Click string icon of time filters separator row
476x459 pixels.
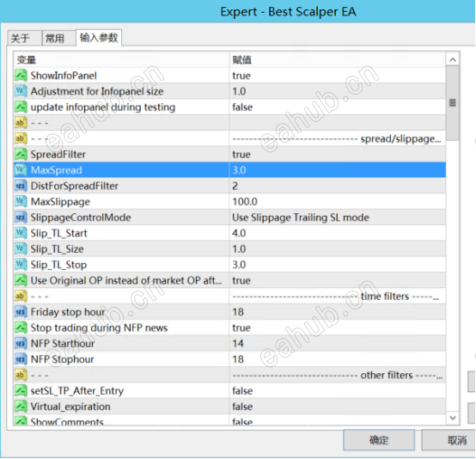[21, 297]
